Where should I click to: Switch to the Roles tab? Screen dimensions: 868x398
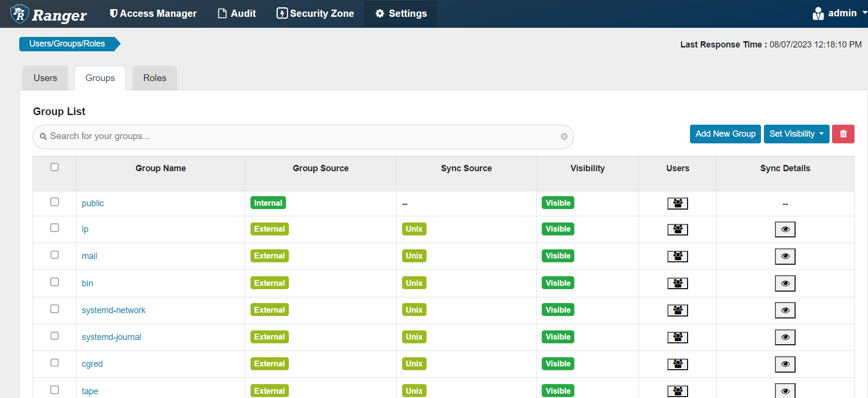point(155,78)
